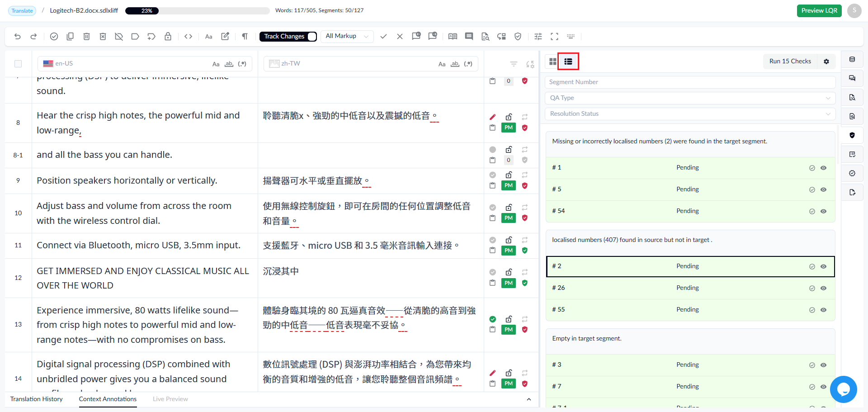Accept change with the checkmark icon
This screenshot has height=412, width=868.
383,37
